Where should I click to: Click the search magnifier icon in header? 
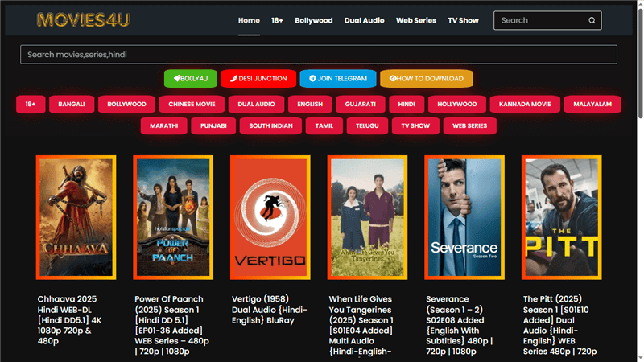pyautogui.click(x=592, y=20)
